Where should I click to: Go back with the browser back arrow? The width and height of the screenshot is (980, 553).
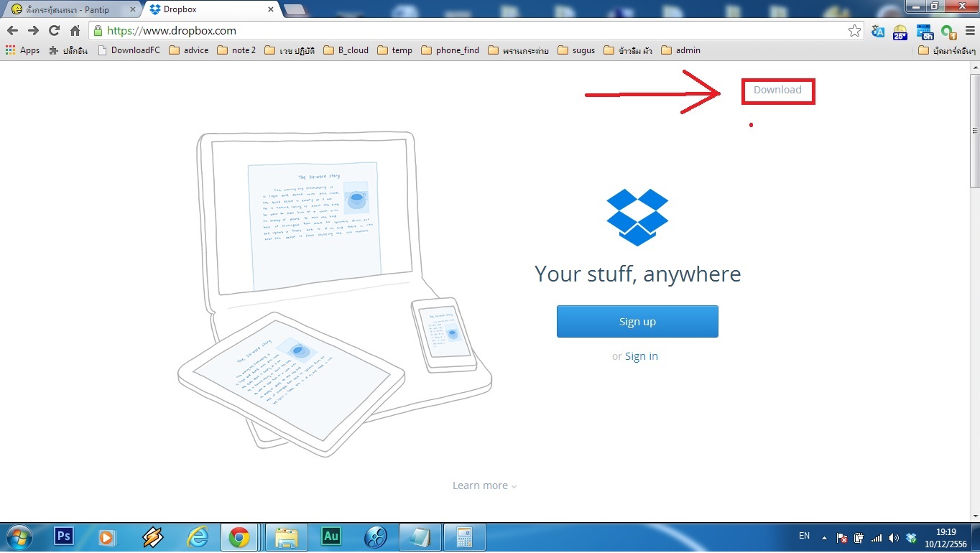tap(12, 31)
